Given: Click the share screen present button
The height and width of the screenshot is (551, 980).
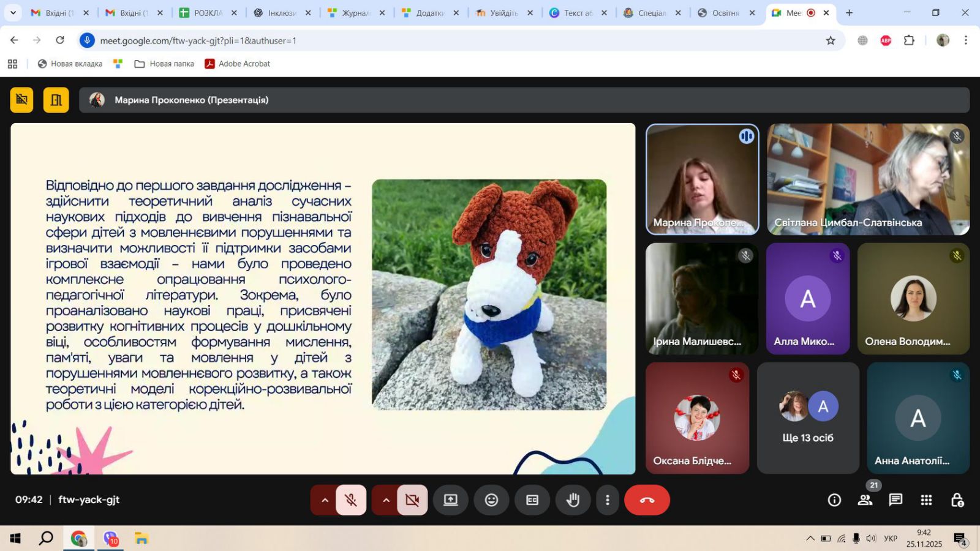Looking at the screenshot, I should tap(451, 500).
